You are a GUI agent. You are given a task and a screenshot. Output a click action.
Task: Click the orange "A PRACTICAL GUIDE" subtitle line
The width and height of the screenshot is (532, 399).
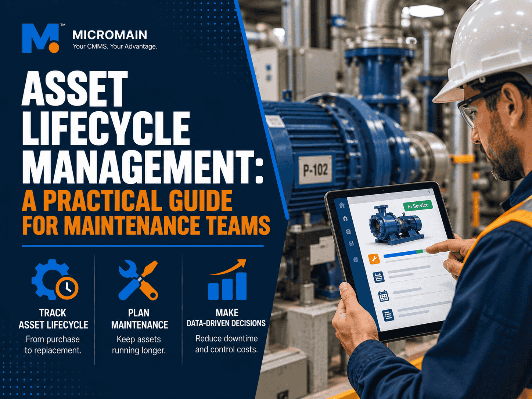pos(127,201)
